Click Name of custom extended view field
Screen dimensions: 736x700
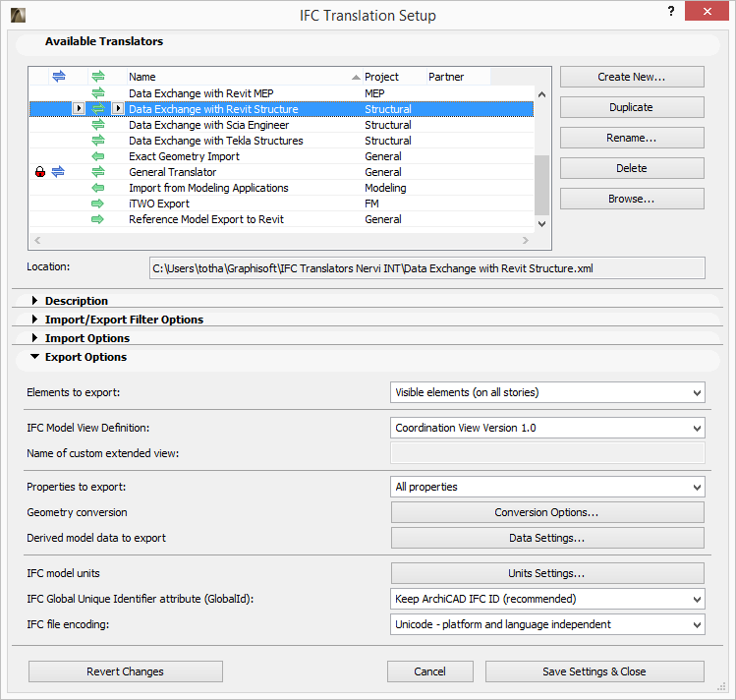547,453
